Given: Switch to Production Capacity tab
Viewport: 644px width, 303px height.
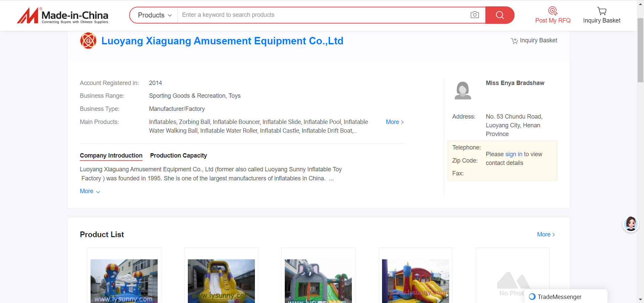Looking at the screenshot, I should [x=178, y=156].
